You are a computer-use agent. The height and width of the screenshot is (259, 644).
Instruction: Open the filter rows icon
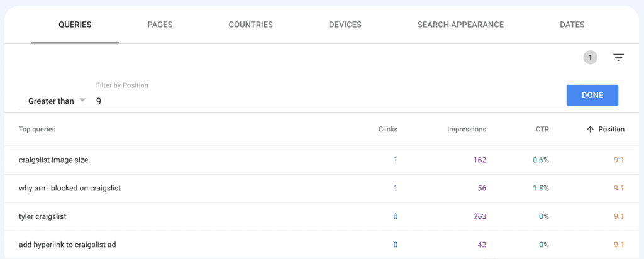[619, 57]
